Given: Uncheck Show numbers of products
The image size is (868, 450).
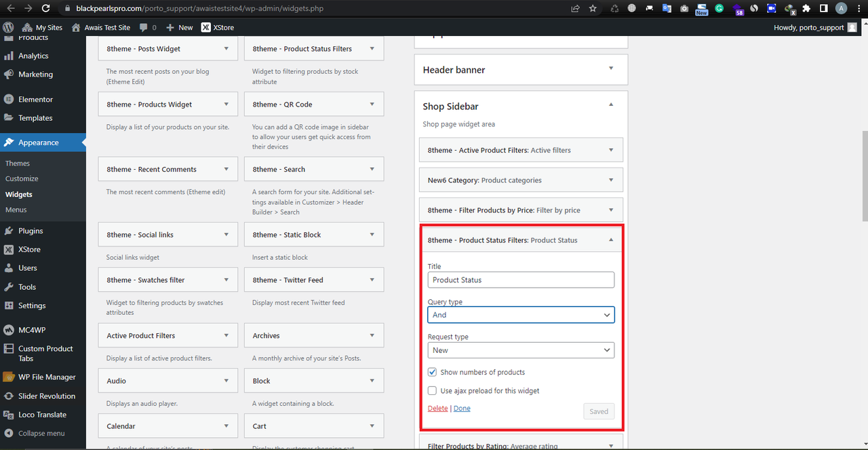Looking at the screenshot, I should pos(432,372).
